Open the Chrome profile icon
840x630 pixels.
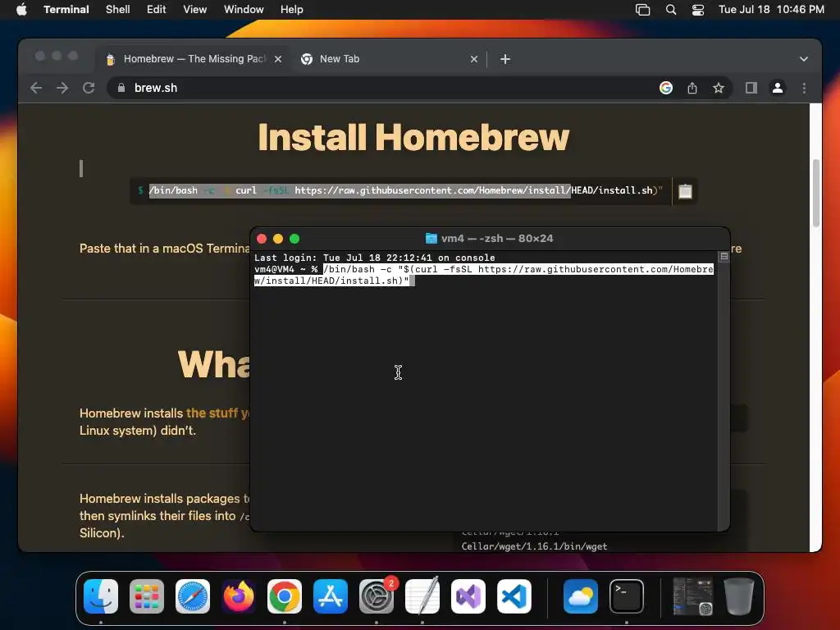coord(778,88)
